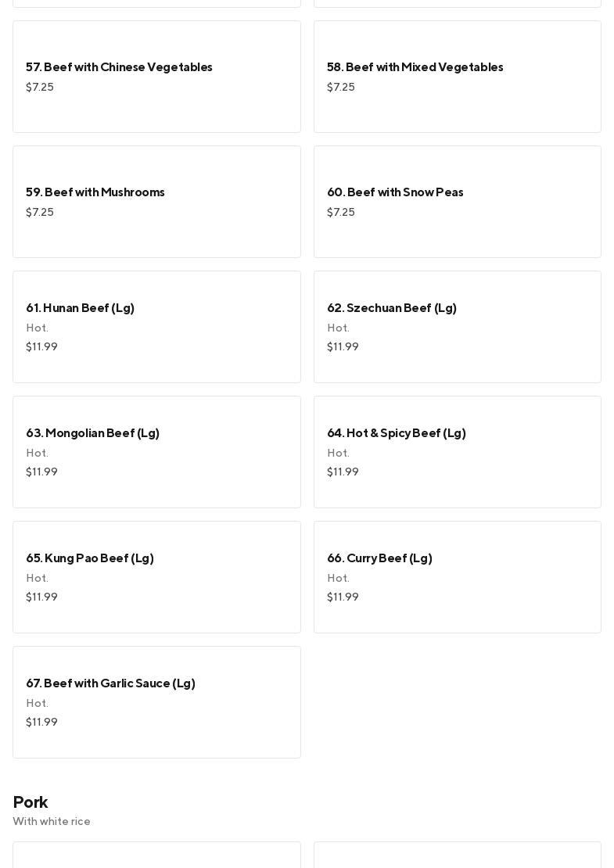Click the $7.25 price under Beef with Mushrooms
This screenshot has height=868, width=614.
[40, 213]
